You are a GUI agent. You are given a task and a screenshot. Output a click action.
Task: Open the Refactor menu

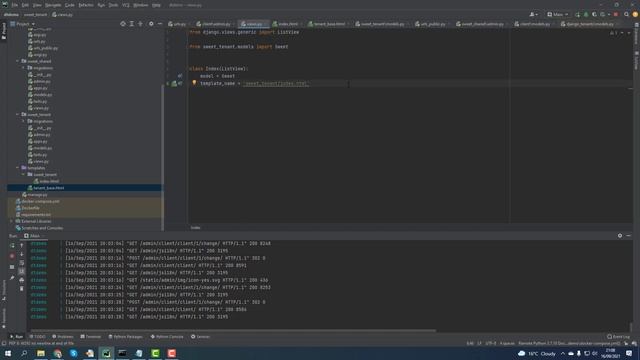pyautogui.click(x=86, y=5)
